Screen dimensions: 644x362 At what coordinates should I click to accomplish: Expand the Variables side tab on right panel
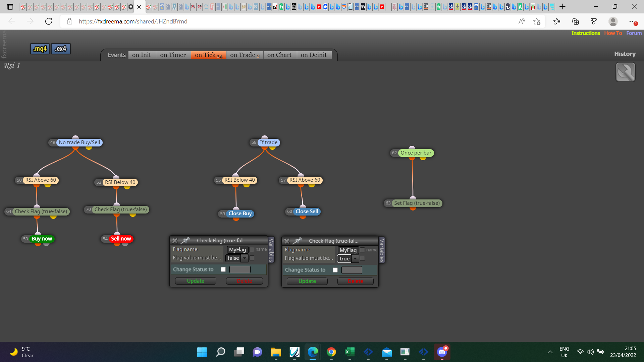[382, 250]
